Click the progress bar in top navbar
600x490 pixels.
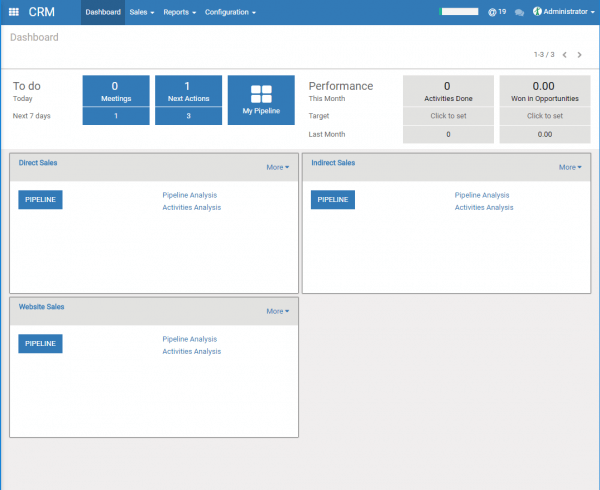(x=459, y=11)
